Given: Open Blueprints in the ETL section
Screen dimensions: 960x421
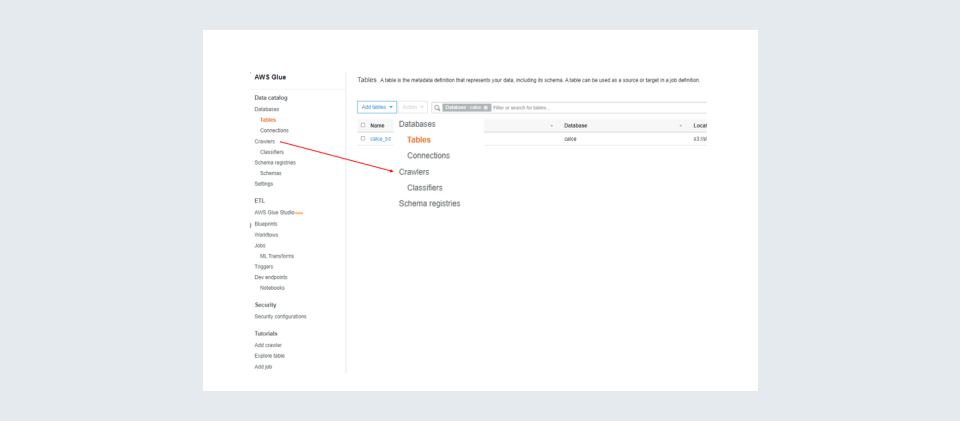Looking at the screenshot, I should pyautogui.click(x=266, y=224).
